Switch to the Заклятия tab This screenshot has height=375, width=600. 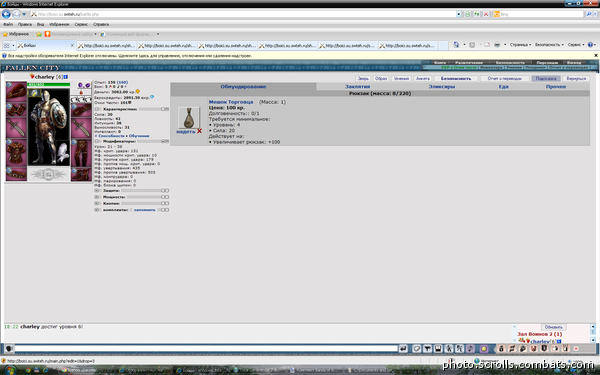[357, 87]
